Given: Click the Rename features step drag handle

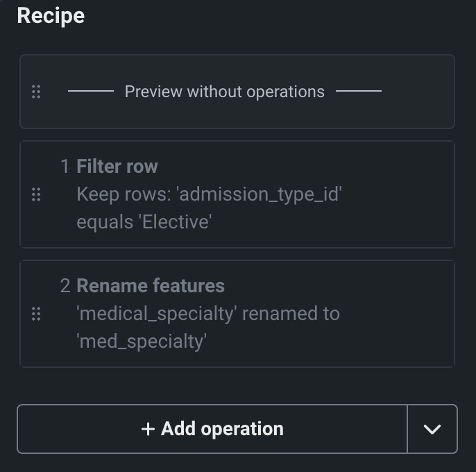Looking at the screenshot, I should (x=36, y=314).
